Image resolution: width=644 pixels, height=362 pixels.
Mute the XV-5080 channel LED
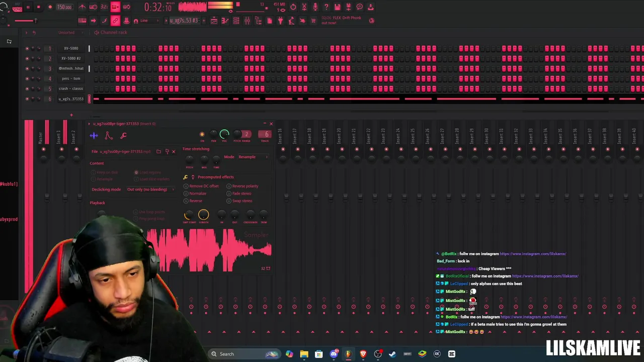pos(27,48)
